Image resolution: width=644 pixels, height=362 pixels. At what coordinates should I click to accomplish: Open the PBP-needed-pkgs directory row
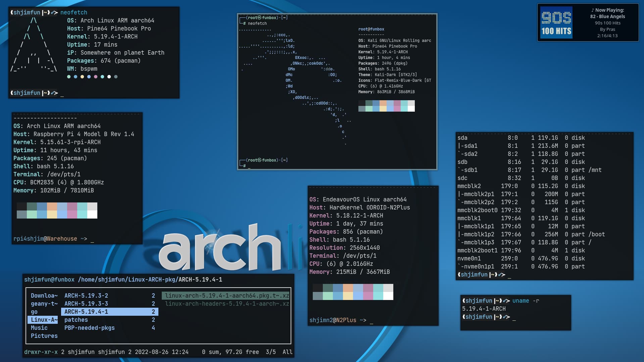109,328
